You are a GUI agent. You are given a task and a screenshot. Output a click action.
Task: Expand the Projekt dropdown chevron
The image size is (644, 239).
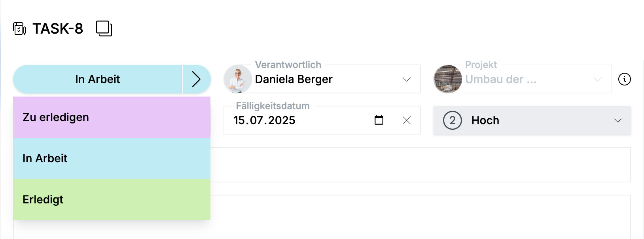coord(598,80)
